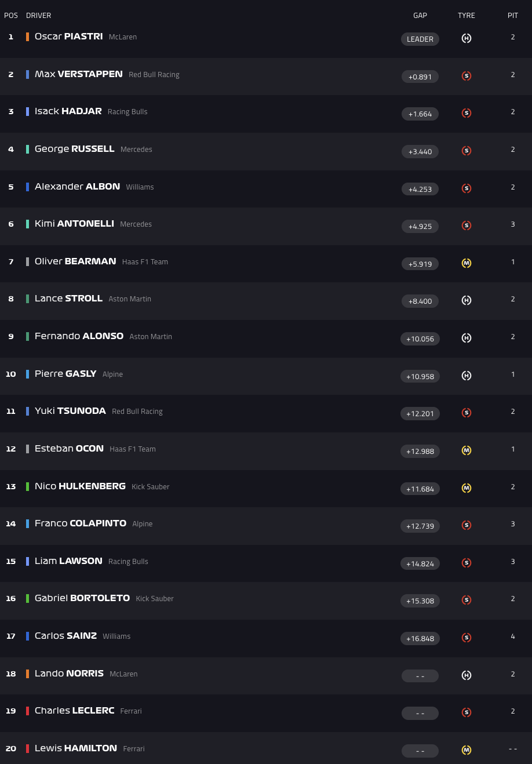532x764 pixels.
Task: Click McLaren's orange team color bar
Action: [27, 37]
